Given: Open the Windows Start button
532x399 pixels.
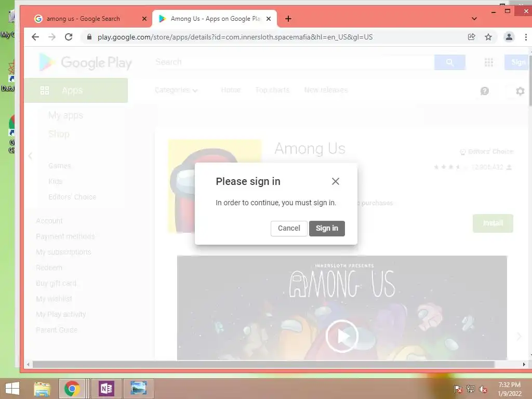Looking at the screenshot, I should tap(12, 389).
